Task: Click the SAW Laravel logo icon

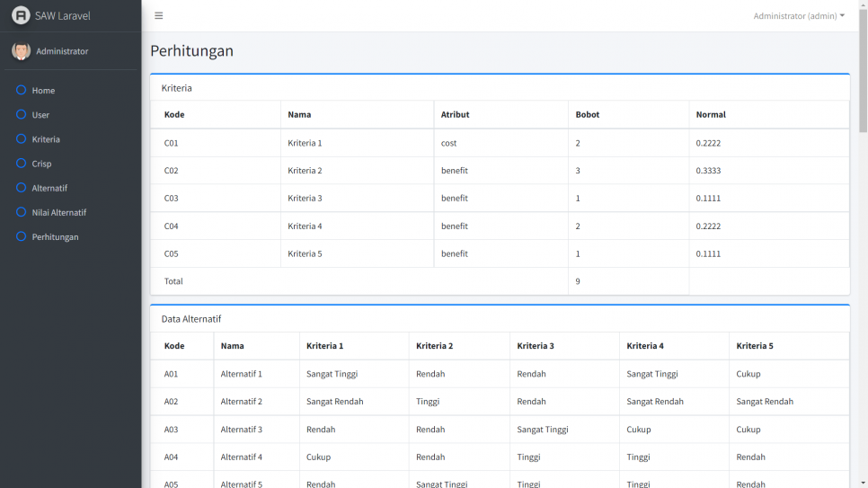Action: pyautogui.click(x=21, y=15)
